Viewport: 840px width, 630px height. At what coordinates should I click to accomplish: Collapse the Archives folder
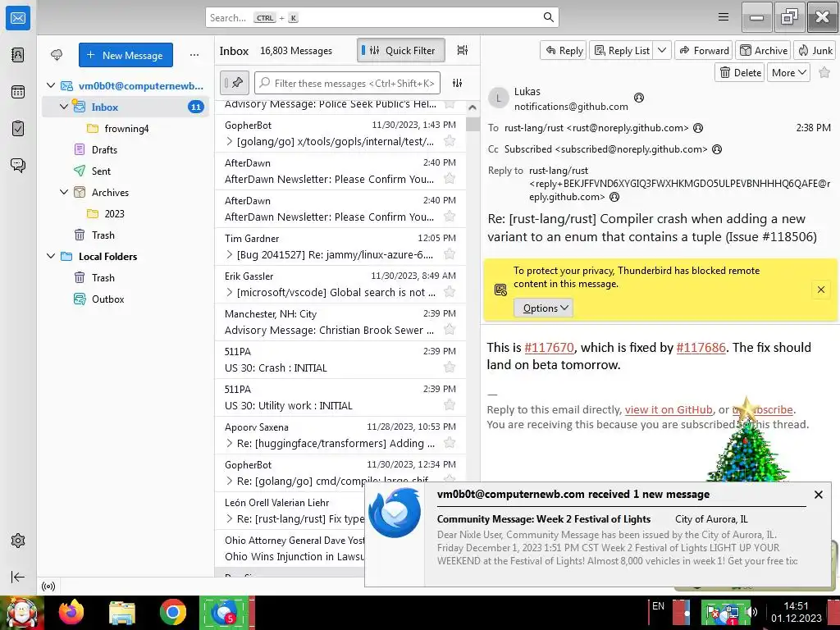pyautogui.click(x=64, y=192)
